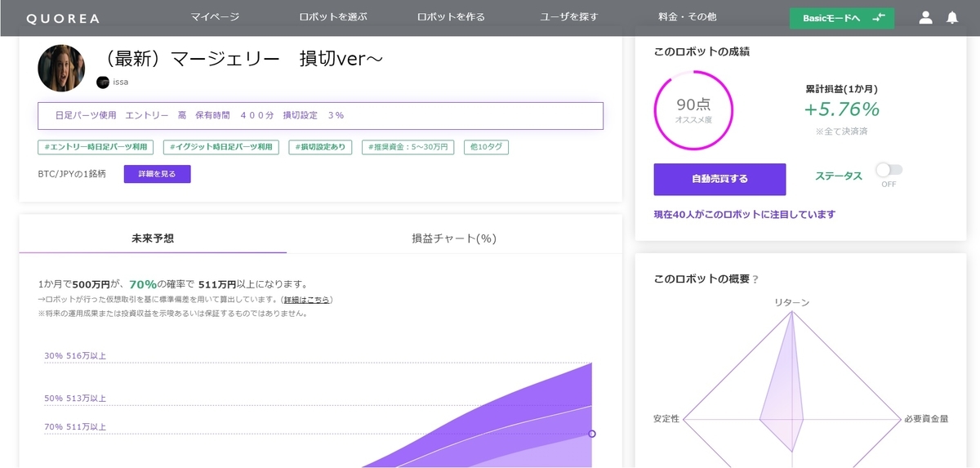Open the notifications bell
The image size is (980, 468).
[x=952, y=17]
